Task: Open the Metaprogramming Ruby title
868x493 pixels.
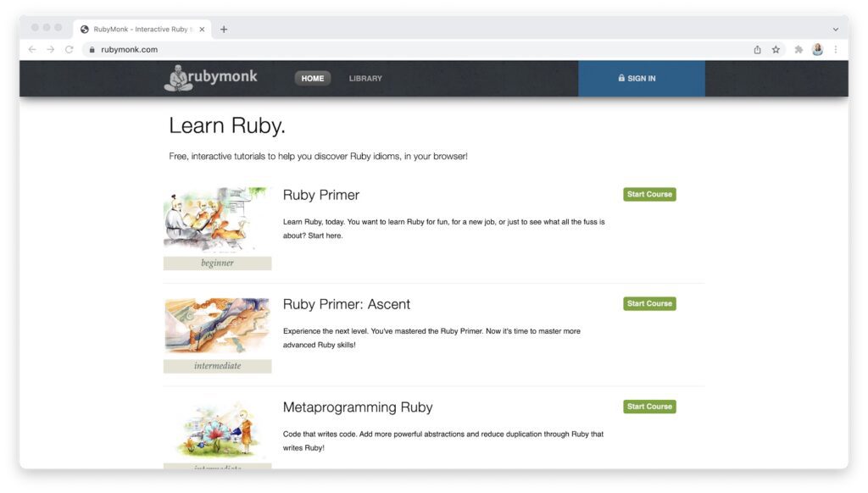Action: [358, 407]
